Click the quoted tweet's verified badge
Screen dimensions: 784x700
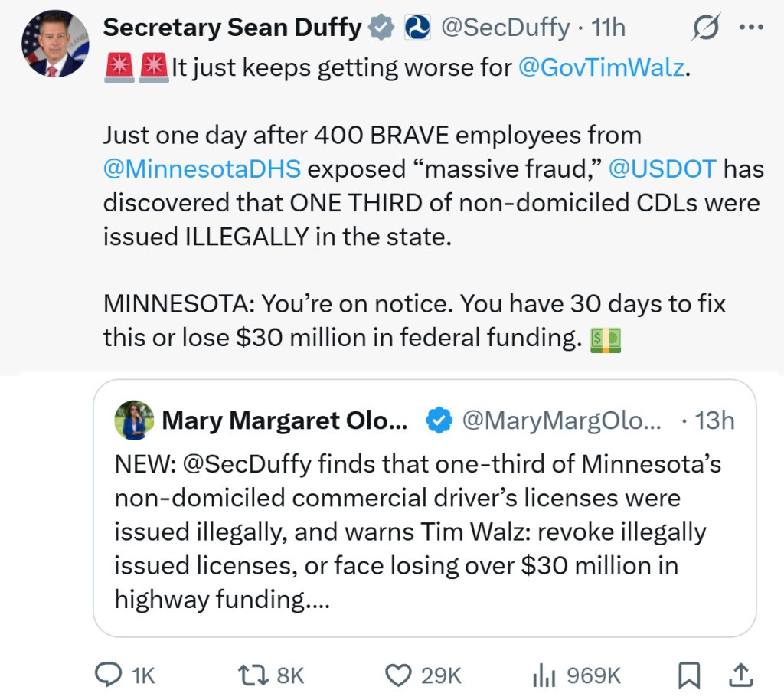[x=438, y=420]
